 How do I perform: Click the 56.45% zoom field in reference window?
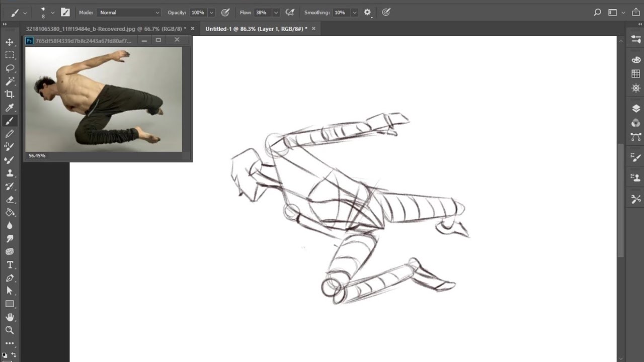click(37, 156)
